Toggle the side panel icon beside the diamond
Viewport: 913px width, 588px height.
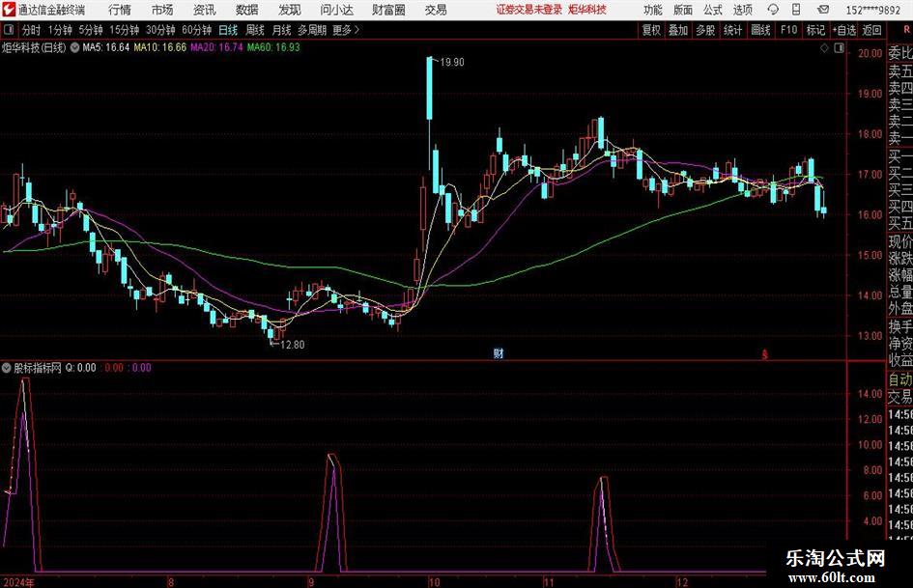839,48
